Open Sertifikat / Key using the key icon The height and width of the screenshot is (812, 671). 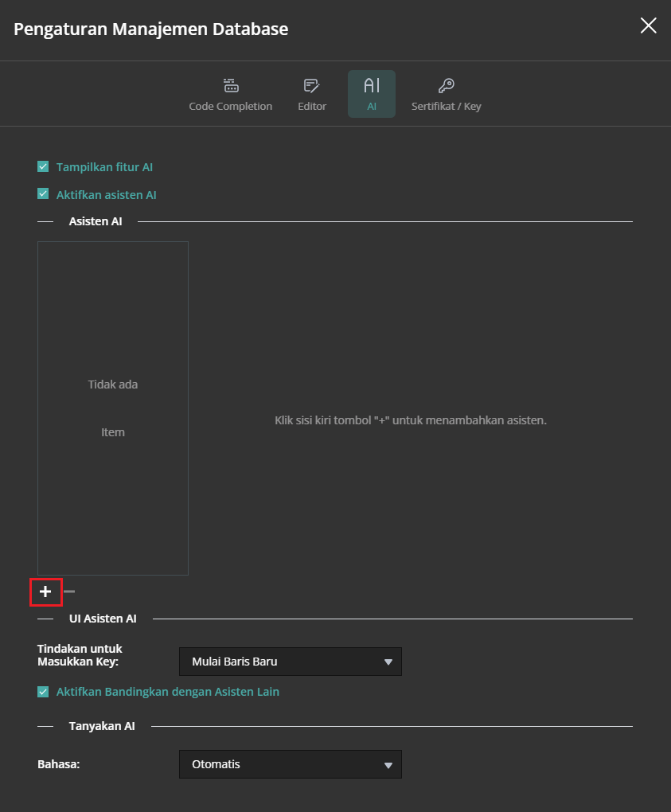click(446, 85)
